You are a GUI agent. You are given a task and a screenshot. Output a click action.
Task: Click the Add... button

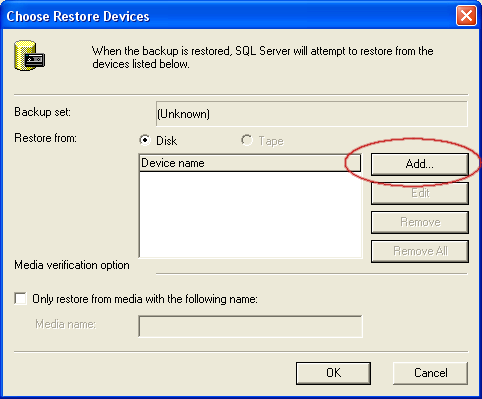point(420,164)
